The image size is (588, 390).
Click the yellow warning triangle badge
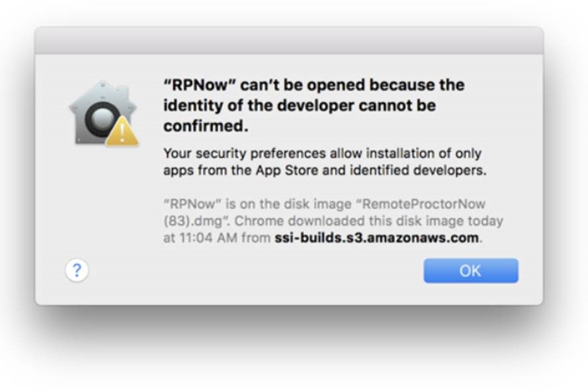tap(122, 131)
